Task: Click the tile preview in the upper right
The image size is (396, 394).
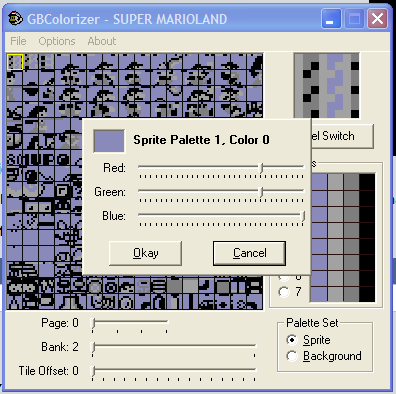Action: 327,86
